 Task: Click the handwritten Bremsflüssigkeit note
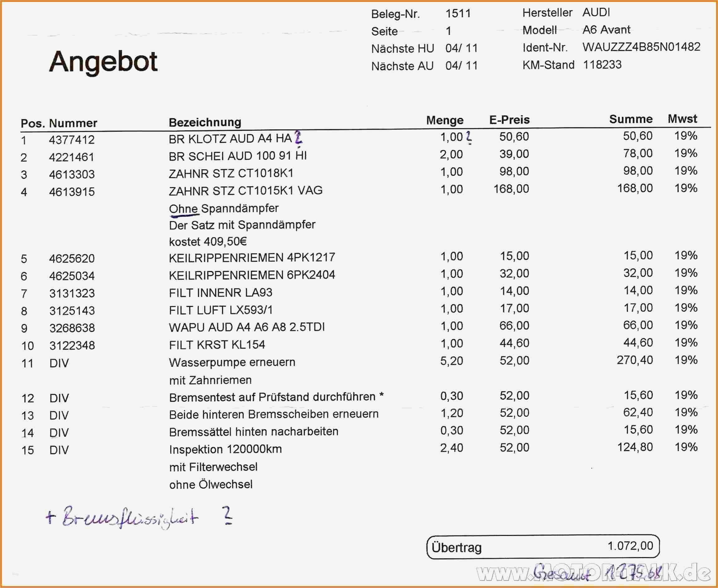click(130, 518)
